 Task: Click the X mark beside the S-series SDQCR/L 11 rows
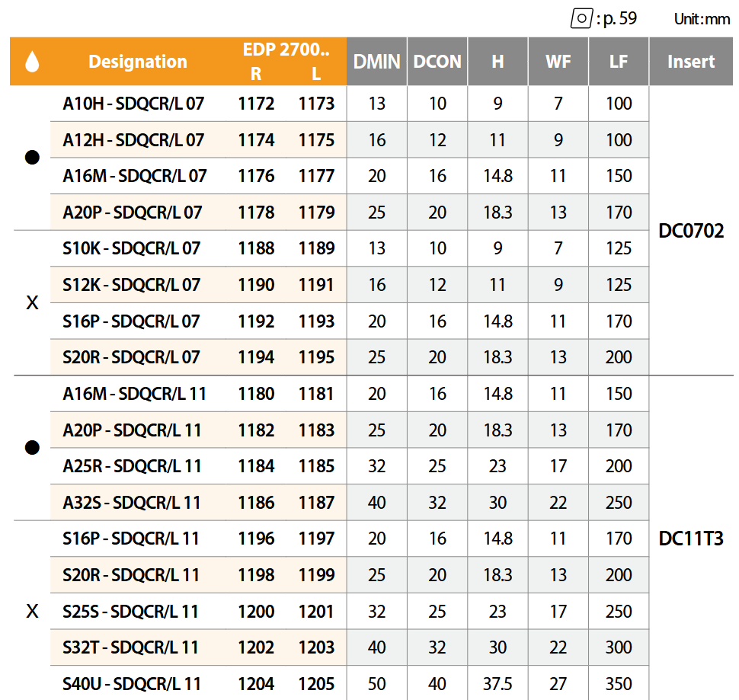pos(31,612)
